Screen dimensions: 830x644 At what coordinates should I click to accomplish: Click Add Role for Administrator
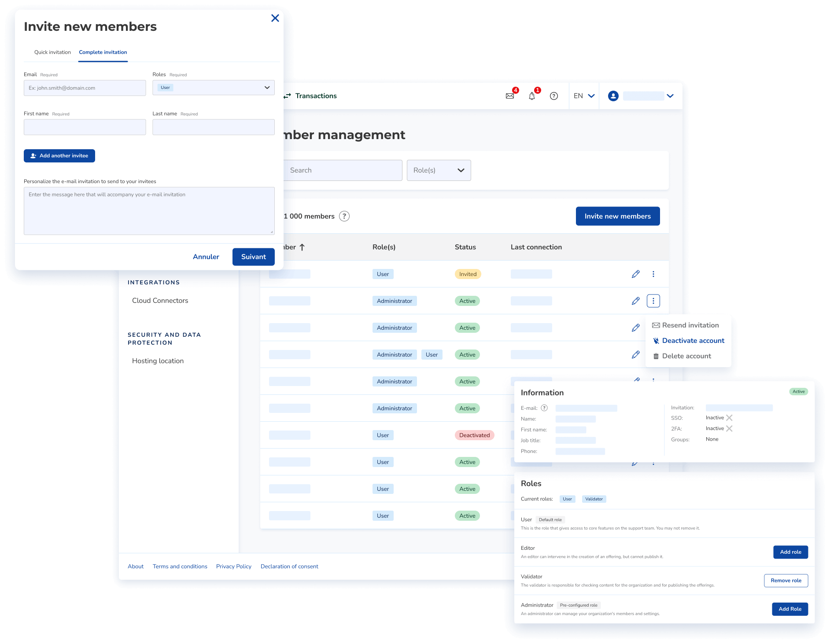click(790, 609)
